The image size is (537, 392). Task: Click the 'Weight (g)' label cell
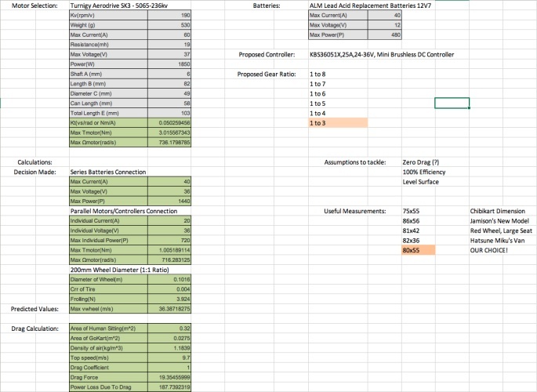pos(108,25)
